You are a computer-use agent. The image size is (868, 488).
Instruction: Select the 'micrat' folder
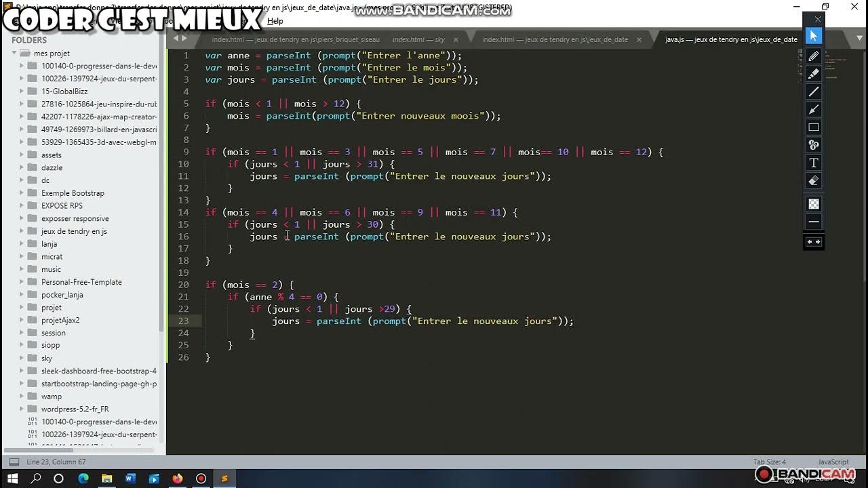point(52,257)
